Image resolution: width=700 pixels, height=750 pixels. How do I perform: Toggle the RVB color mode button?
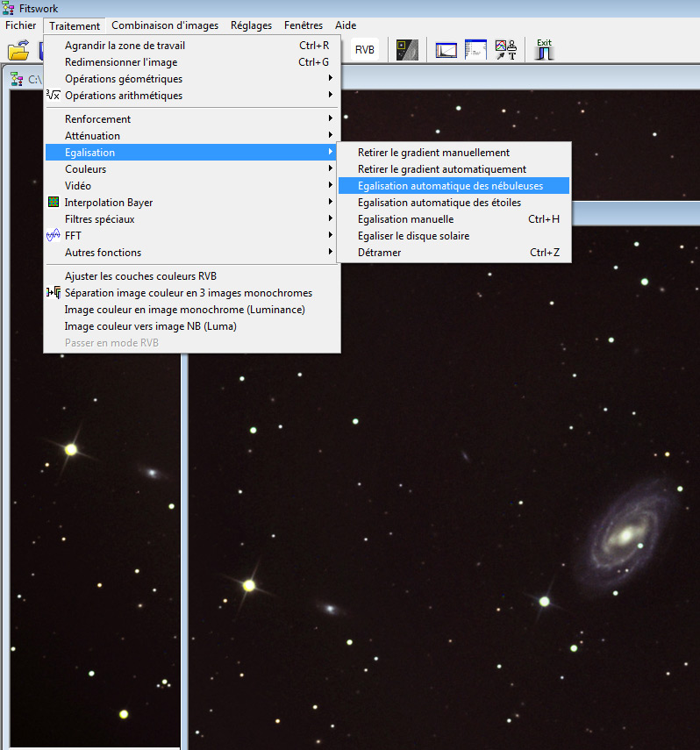(365, 50)
